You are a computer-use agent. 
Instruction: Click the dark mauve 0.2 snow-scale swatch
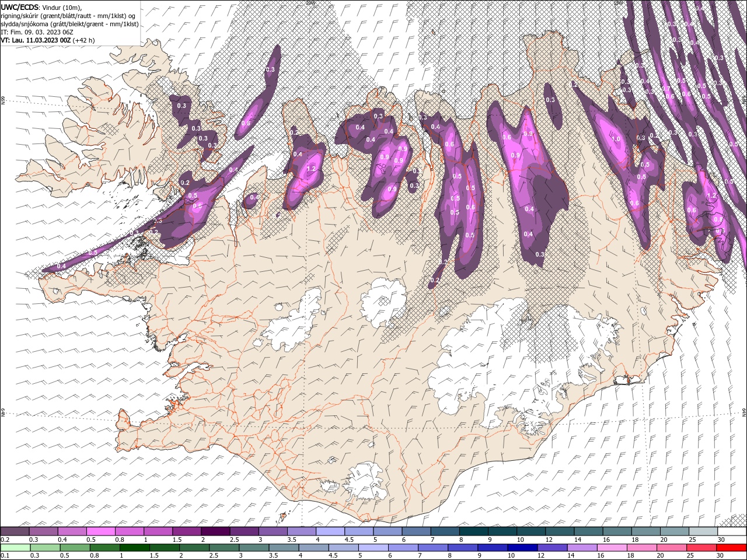(x=15, y=531)
